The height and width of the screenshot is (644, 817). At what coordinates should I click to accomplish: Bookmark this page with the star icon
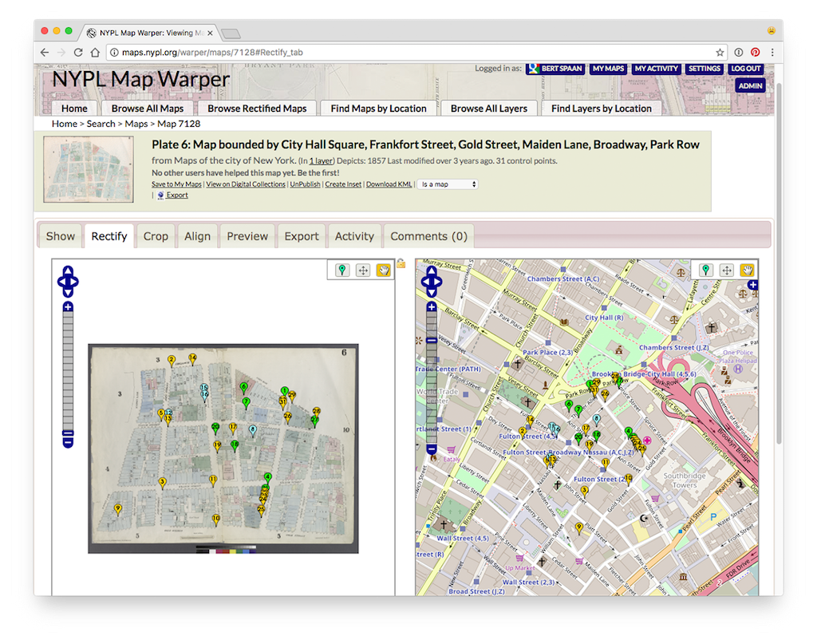click(720, 52)
